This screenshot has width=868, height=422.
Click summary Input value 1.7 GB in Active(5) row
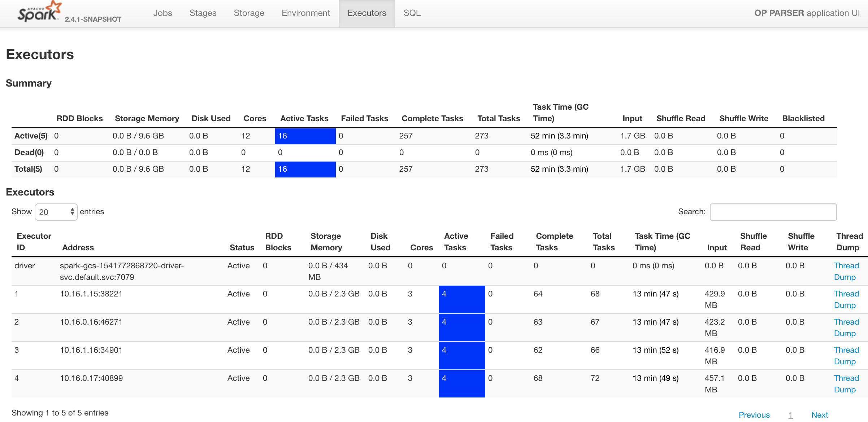click(x=633, y=136)
